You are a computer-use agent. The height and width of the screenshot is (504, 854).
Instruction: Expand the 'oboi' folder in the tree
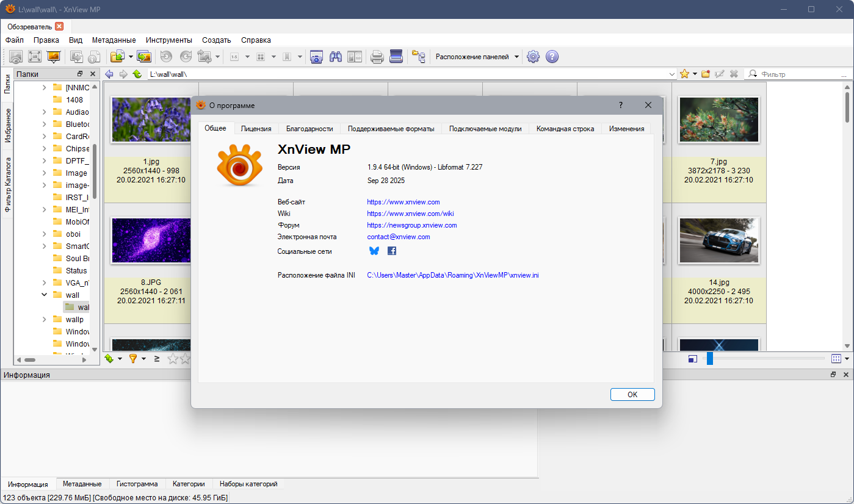(x=44, y=234)
